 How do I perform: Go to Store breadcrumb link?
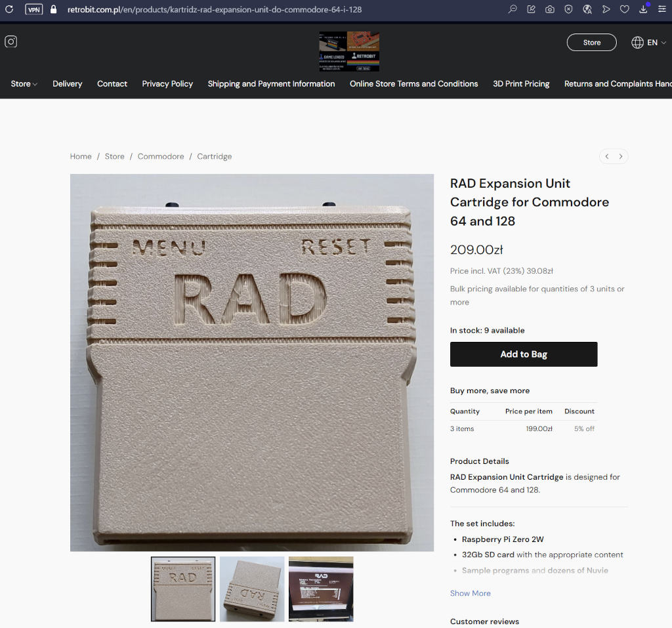click(x=114, y=156)
